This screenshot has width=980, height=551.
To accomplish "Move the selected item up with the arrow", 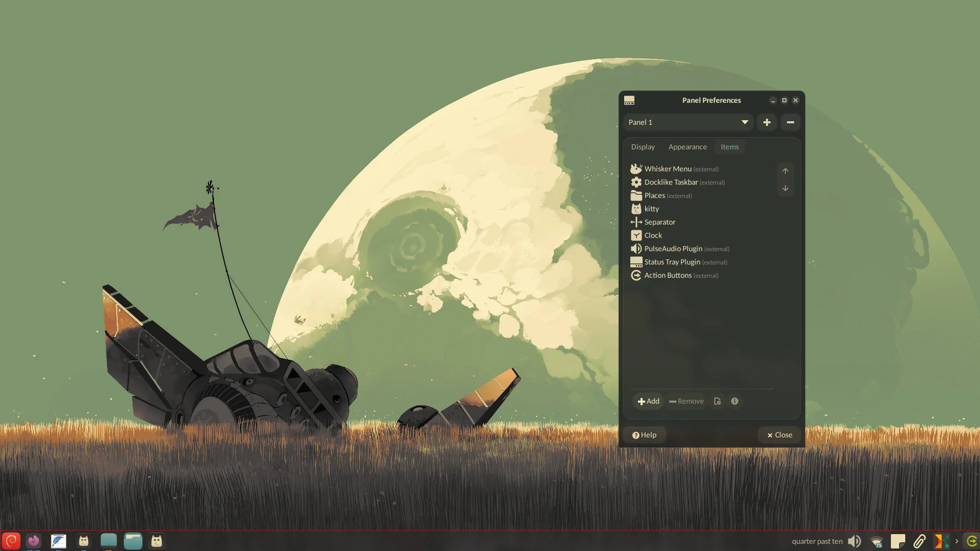I will (x=785, y=171).
